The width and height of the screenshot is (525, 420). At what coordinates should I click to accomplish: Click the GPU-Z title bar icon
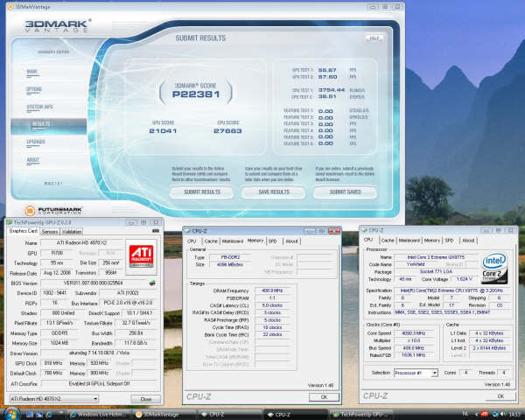coord(10,222)
